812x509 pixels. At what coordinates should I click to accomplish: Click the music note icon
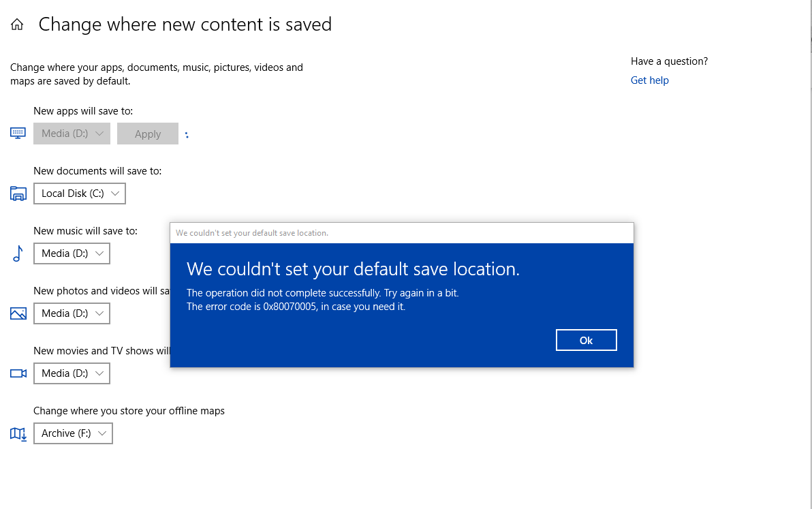pyautogui.click(x=18, y=253)
